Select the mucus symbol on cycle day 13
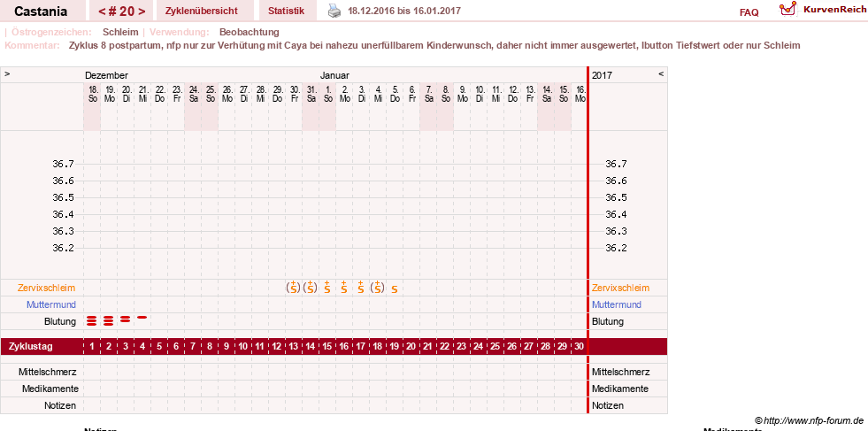This screenshot has width=868, height=431. pos(294,288)
